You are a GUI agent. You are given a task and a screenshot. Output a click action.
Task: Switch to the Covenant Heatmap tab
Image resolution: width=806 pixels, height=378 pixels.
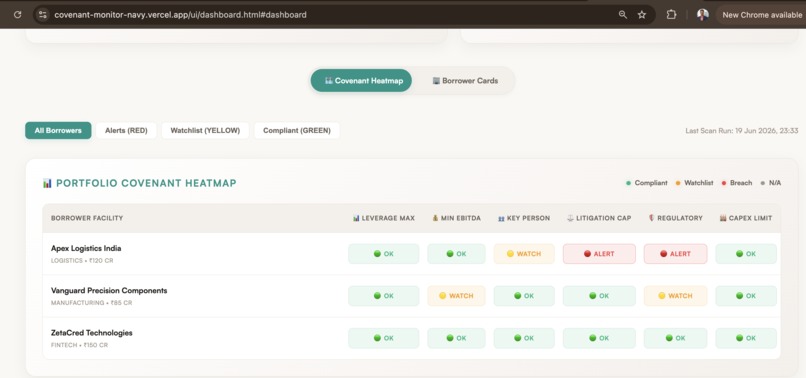361,81
